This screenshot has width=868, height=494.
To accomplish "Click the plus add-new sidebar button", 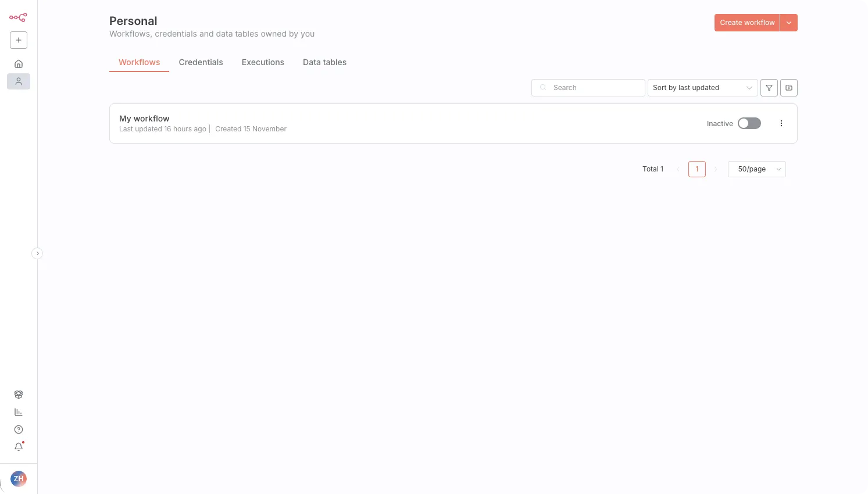I will coord(19,40).
